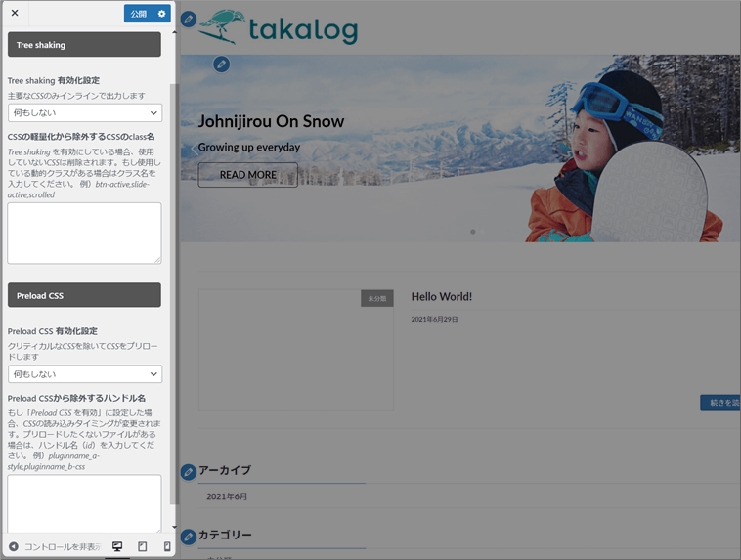Open the Hello World! post title
Viewport: 741px width, 560px height.
click(441, 296)
